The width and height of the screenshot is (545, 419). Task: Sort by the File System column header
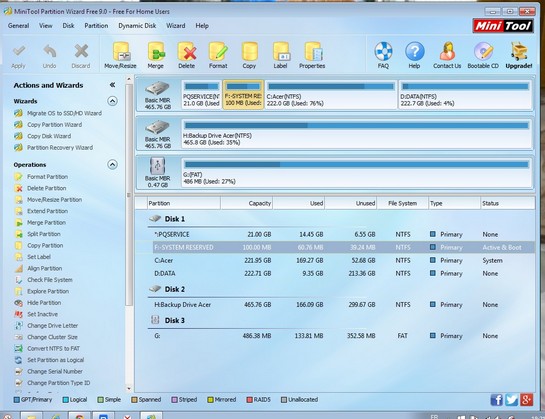402,203
